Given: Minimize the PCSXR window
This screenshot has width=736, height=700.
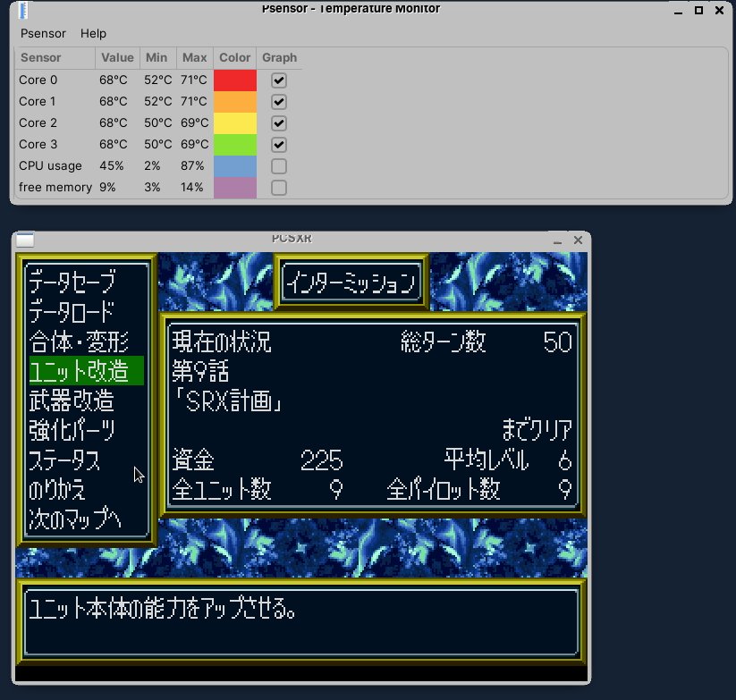Looking at the screenshot, I should click(558, 241).
